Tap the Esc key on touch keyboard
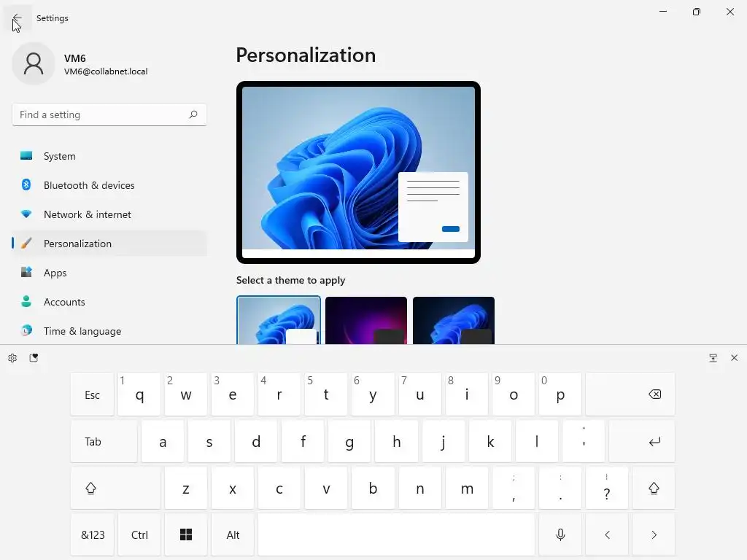Image resolution: width=747 pixels, height=560 pixels. point(93,394)
